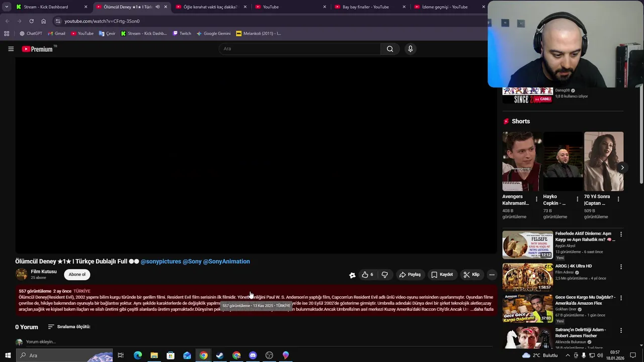Go back with the browser back arrow
The image size is (644, 362).
pos(7,21)
